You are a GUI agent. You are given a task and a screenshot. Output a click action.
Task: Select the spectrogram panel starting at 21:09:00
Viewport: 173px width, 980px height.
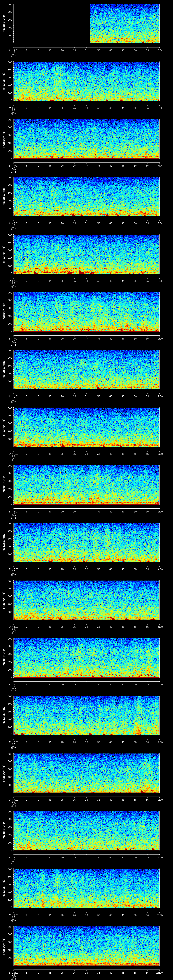point(87,312)
